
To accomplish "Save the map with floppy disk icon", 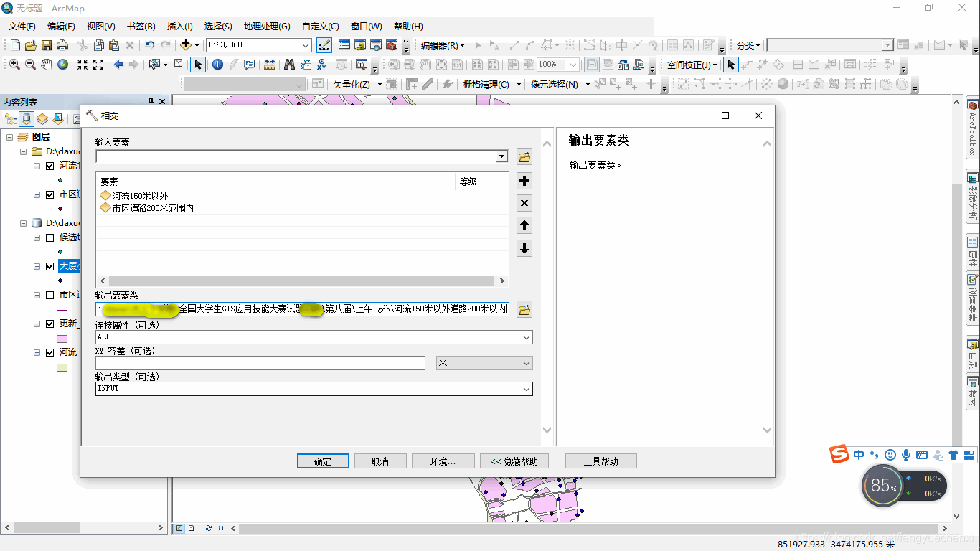I will click(x=46, y=45).
